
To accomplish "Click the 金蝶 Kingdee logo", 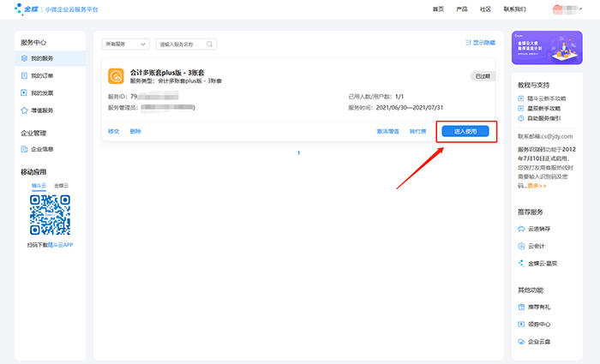I will click(26, 9).
